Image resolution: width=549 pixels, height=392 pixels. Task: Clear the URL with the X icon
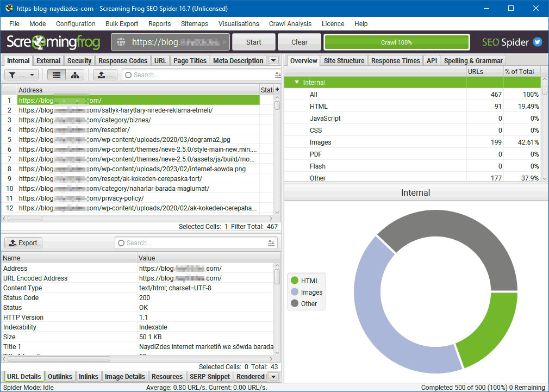pos(224,42)
